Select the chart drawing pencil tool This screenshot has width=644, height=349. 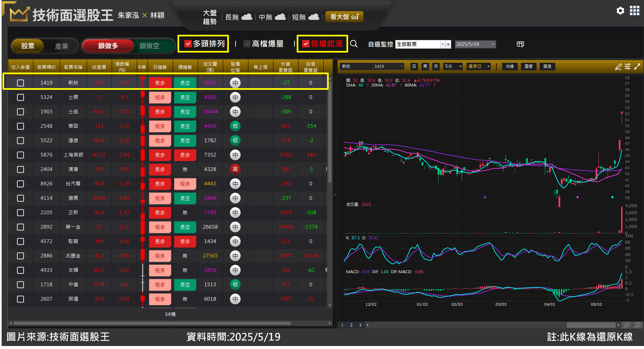click(618, 67)
